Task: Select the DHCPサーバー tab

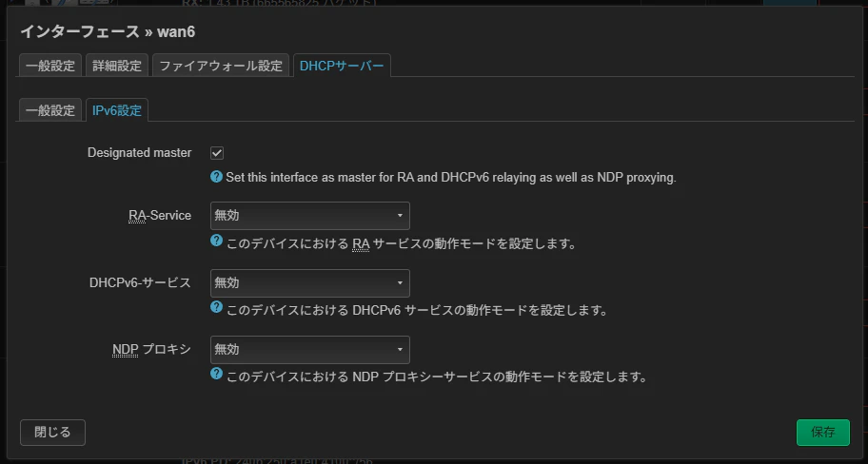Action: [x=342, y=66]
